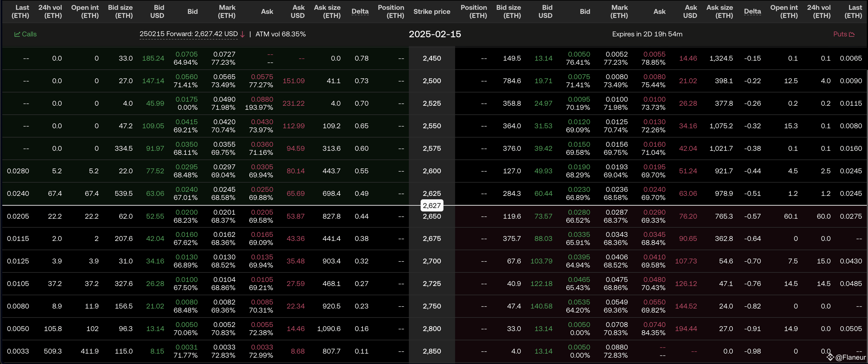Click put ask 0.0195 at strike 2,600
The width and height of the screenshot is (868, 364).
click(x=654, y=167)
